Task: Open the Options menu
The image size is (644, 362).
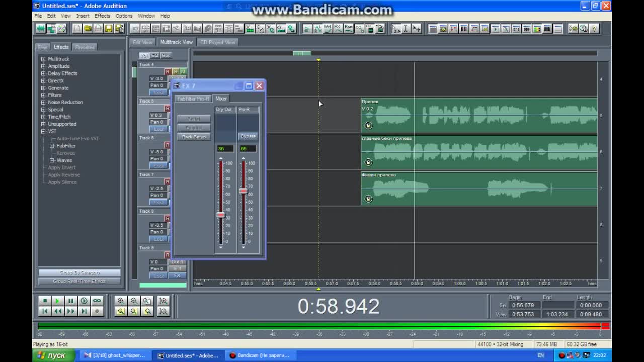Action: pos(124,16)
